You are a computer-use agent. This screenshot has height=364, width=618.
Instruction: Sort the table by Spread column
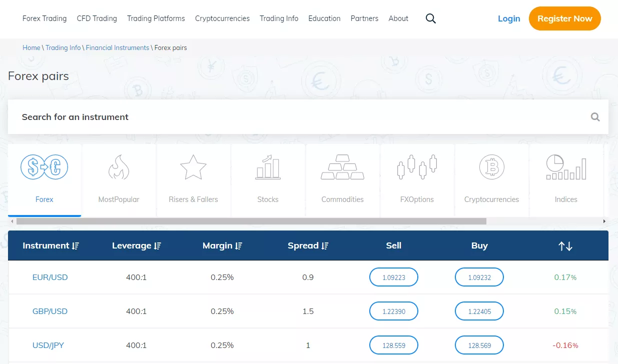pos(308,245)
